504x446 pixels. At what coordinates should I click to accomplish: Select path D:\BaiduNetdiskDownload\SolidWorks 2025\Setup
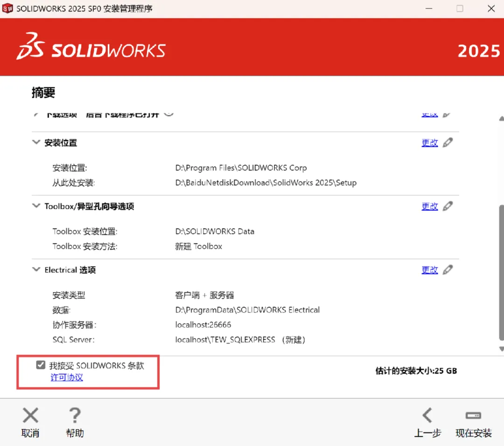click(266, 182)
